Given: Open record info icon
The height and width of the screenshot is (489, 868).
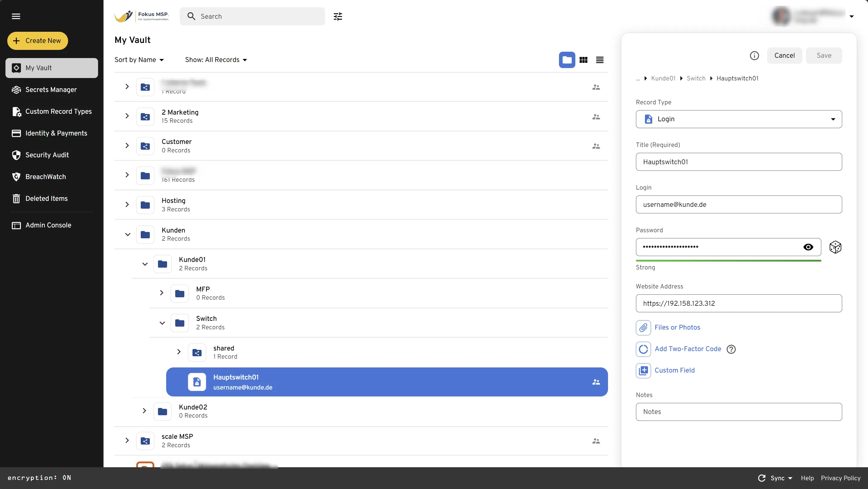Looking at the screenshot, I should [754, 56].
